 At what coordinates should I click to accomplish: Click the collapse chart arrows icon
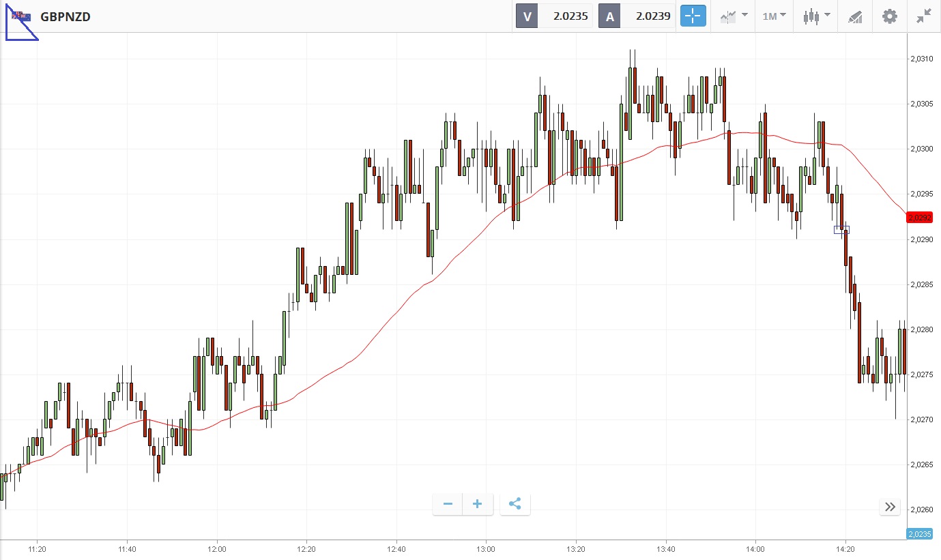point(924,16)
